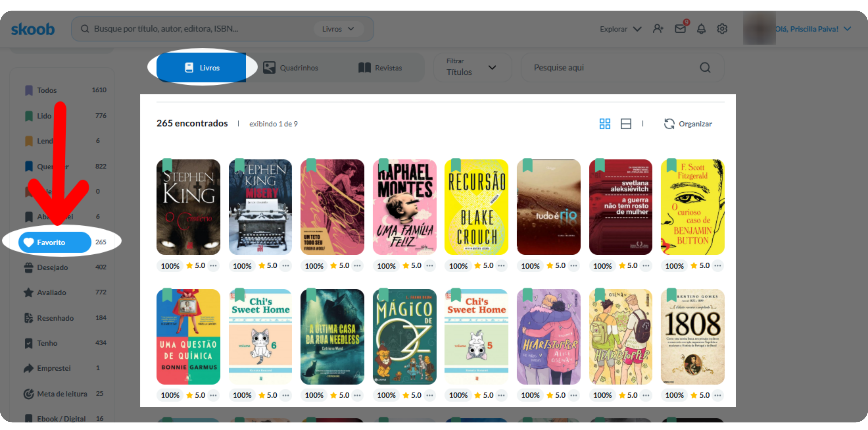The height and width of the screenshot is (430, 868).
Task: Open the 1808 book cover thumbnail
Action: pyautogui.click(x=693, y=337)
